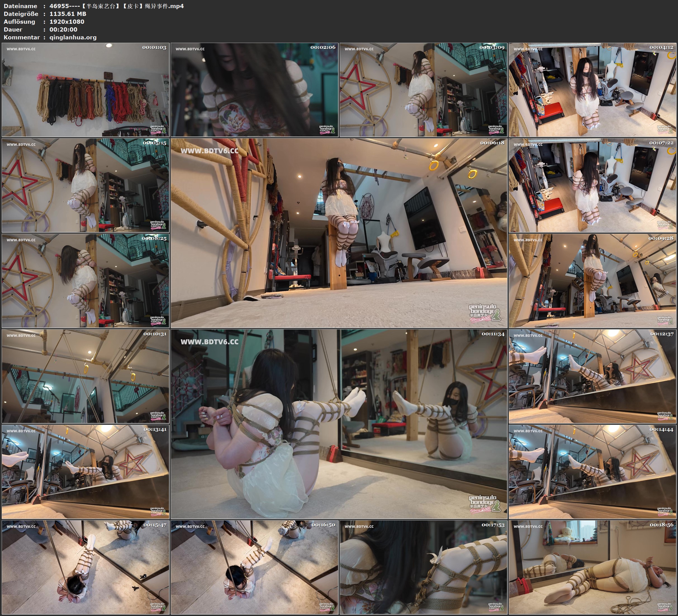Select the frame timestamped 00:17:53
Viewport: 678px width, 616px height.
pos(424,567)
